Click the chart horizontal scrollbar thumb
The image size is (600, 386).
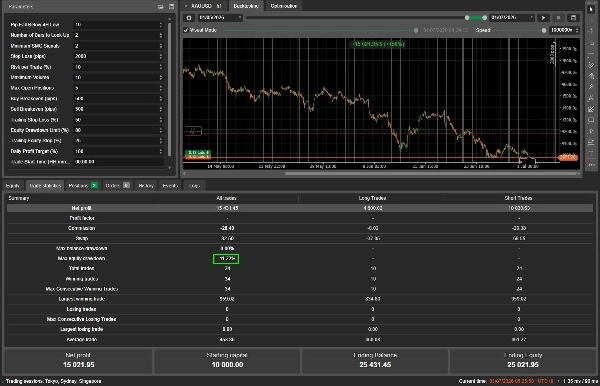tap(431, 173)
